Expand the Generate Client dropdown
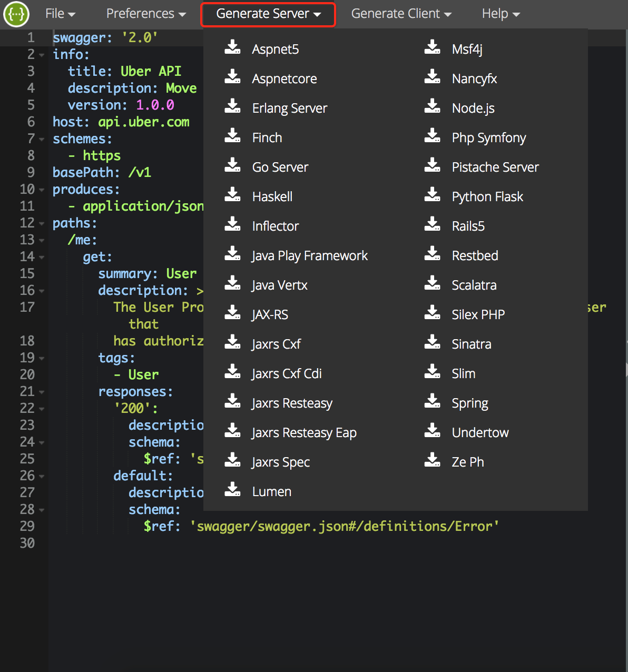Viewport: 628px width, 672px height. click(401, 14)
